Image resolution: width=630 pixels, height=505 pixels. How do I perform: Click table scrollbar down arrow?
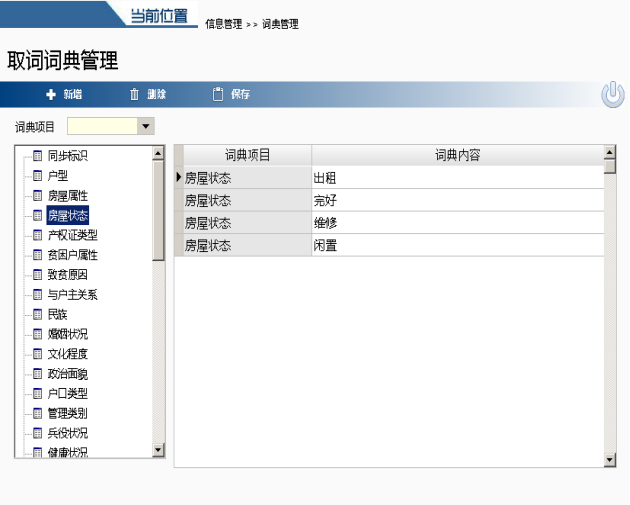(x=610, y=460)
